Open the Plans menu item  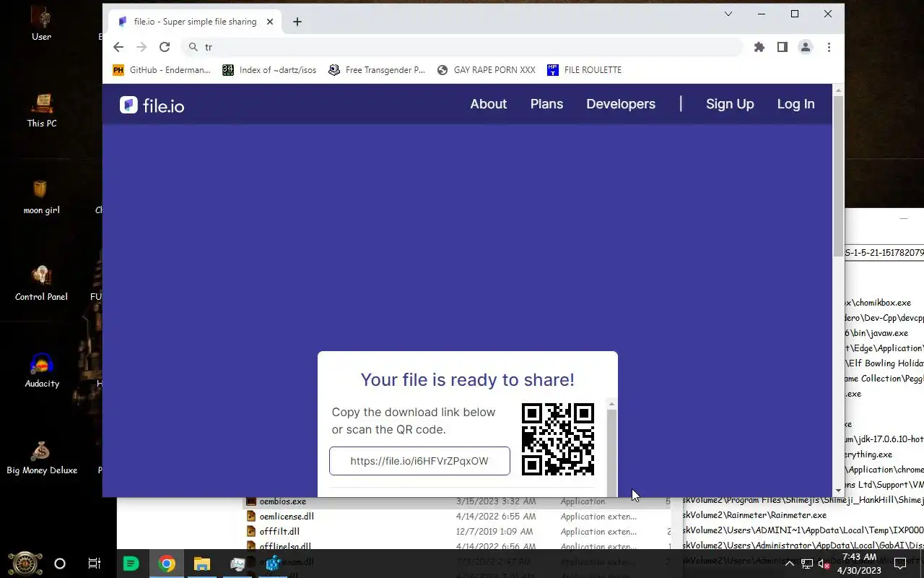click(546, 104)
